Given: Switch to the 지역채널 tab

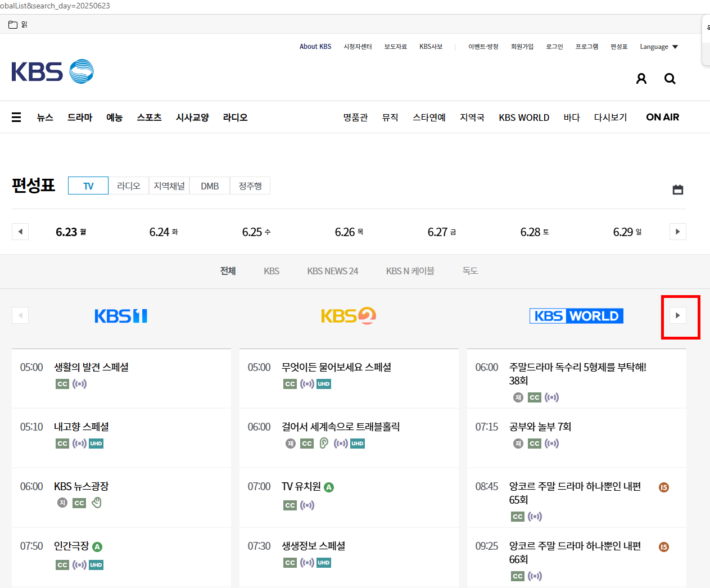Looking at the screenshot, I should click(169, 186).
